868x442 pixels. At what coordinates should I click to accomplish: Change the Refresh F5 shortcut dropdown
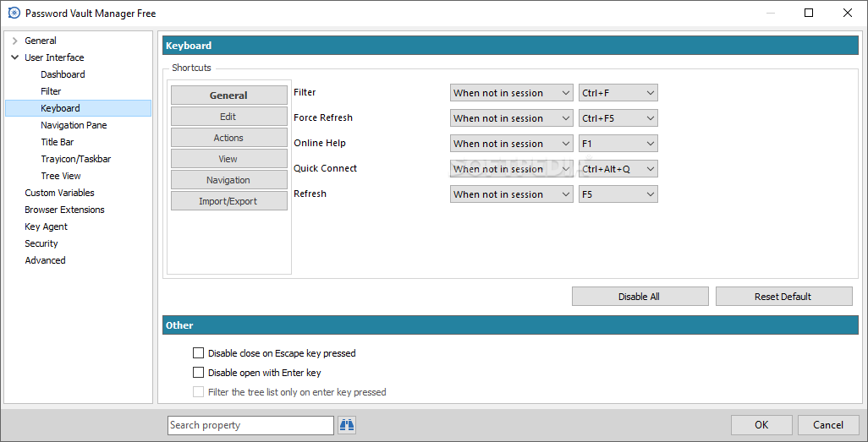point(618,194)
